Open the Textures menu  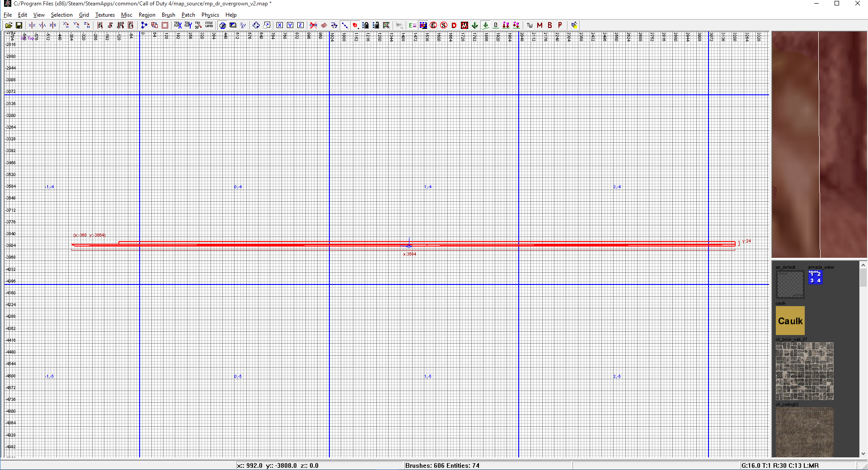click(105, 15)
